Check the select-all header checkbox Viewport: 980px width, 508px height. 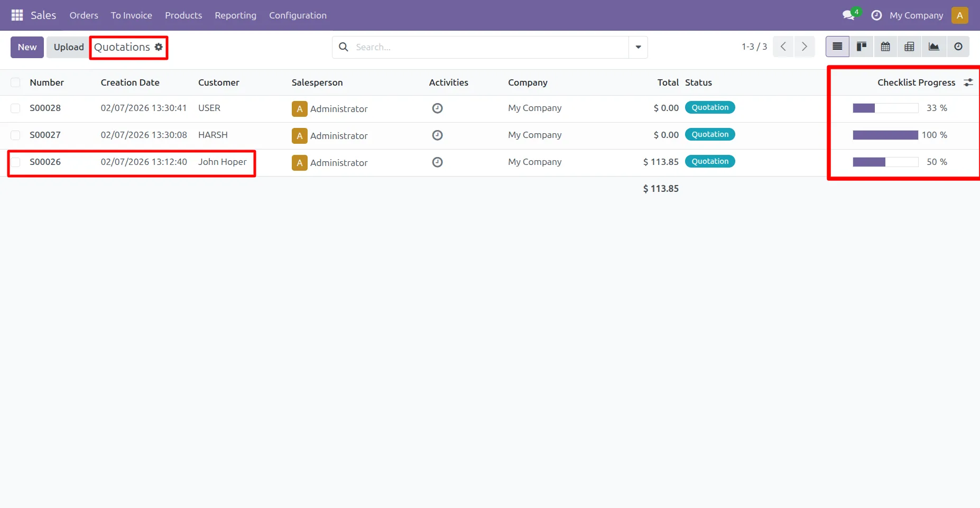click(x=16, y=82)
